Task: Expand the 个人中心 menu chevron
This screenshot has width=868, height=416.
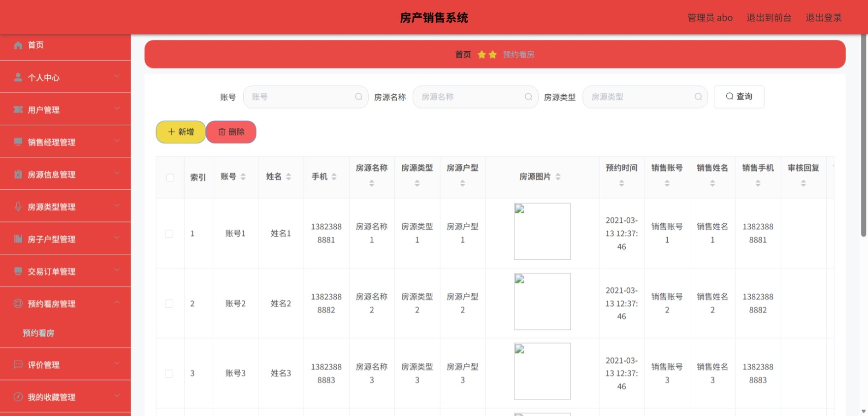Action: pos(117,76)
